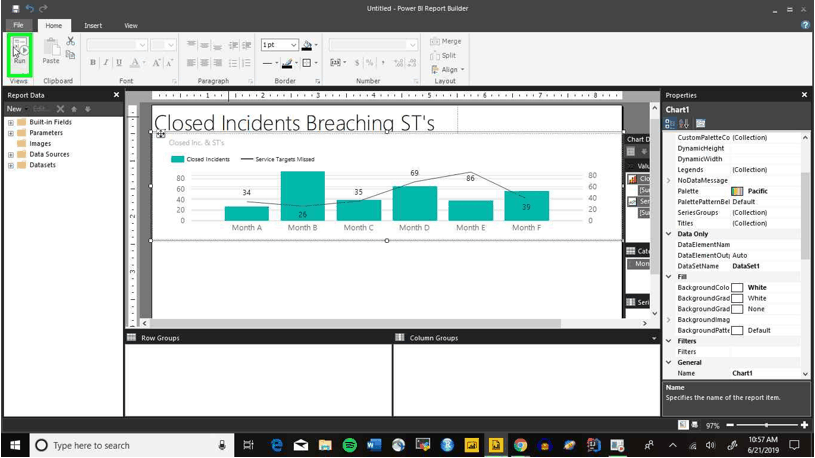Collapse the Data Only property section

coord(669,234)
